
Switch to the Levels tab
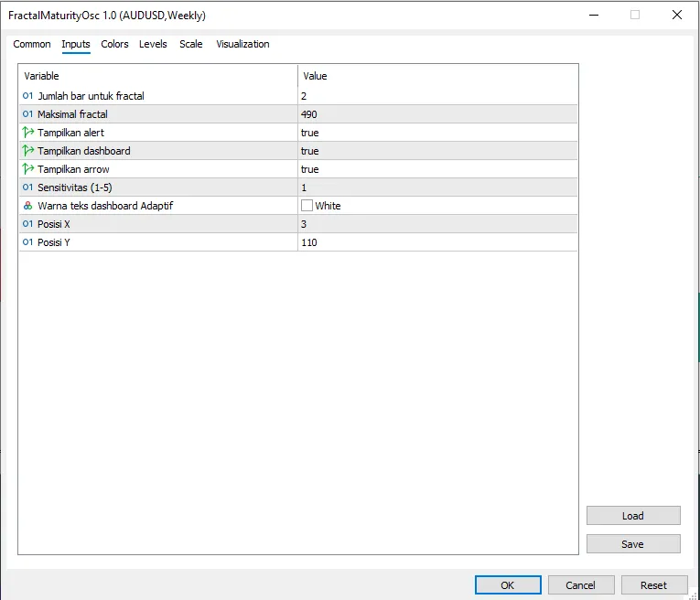tap(153, 44)
